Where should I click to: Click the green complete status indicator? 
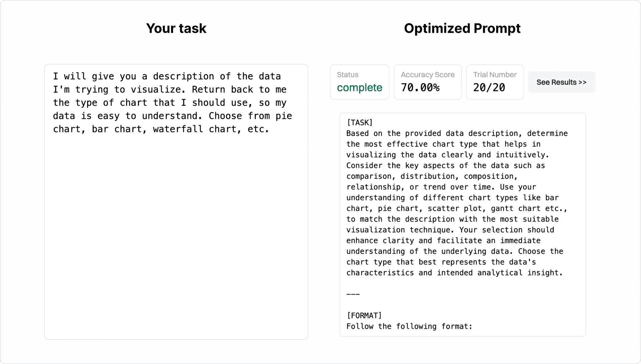360,88
